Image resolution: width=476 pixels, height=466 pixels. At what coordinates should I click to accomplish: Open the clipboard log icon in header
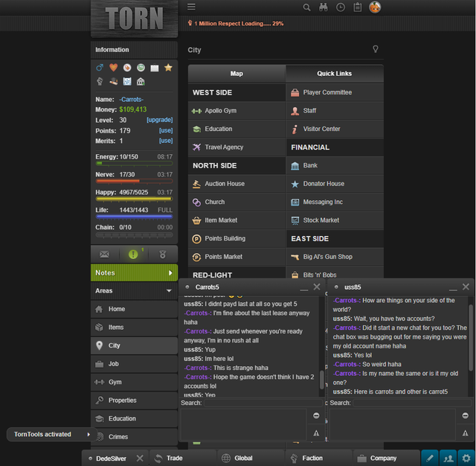[x=358, y=7]
